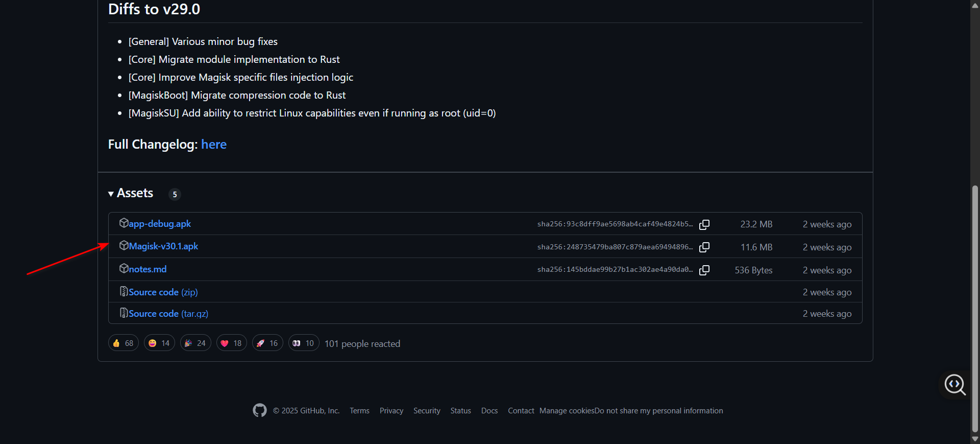This screenshot has width=980, height=444.
Task: Copy SHA256 hash for notes.md
Action: [x=704, y=270]
